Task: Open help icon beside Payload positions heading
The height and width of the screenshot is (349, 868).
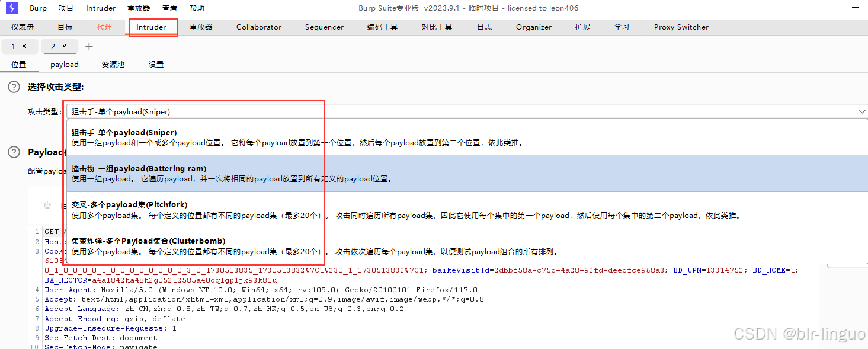Action: tap(14, 152)
